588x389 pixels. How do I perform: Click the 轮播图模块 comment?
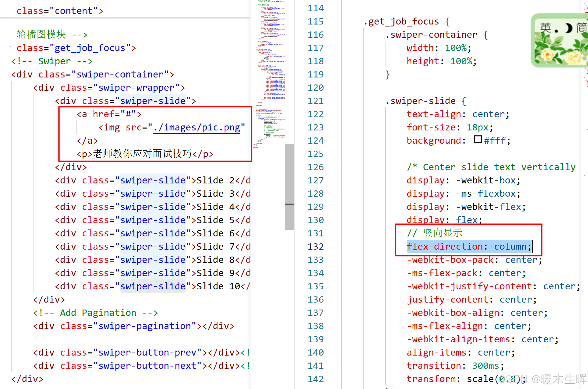(52, 35)
